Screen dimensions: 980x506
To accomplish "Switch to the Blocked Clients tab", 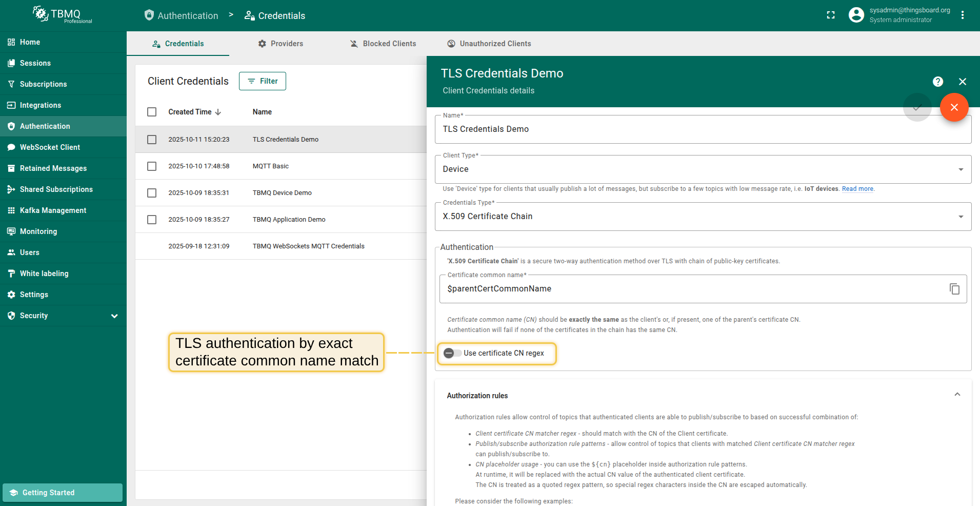I will pos(383,44).
